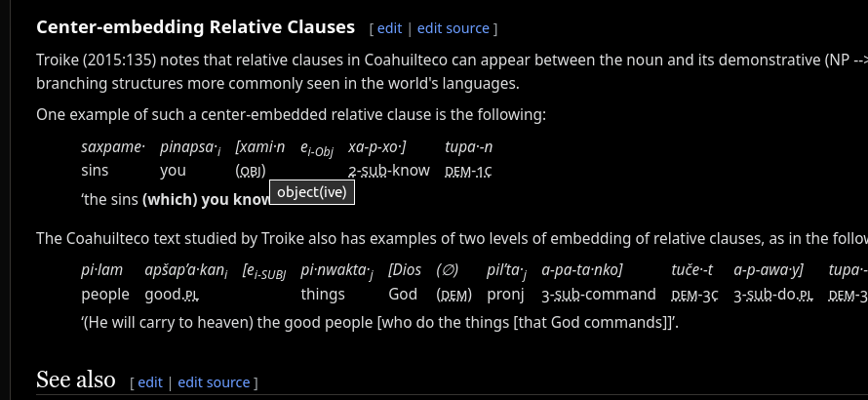
Task: Click the Center-embedding Relative Clauses heading text
Action: (x=195, y=26)
